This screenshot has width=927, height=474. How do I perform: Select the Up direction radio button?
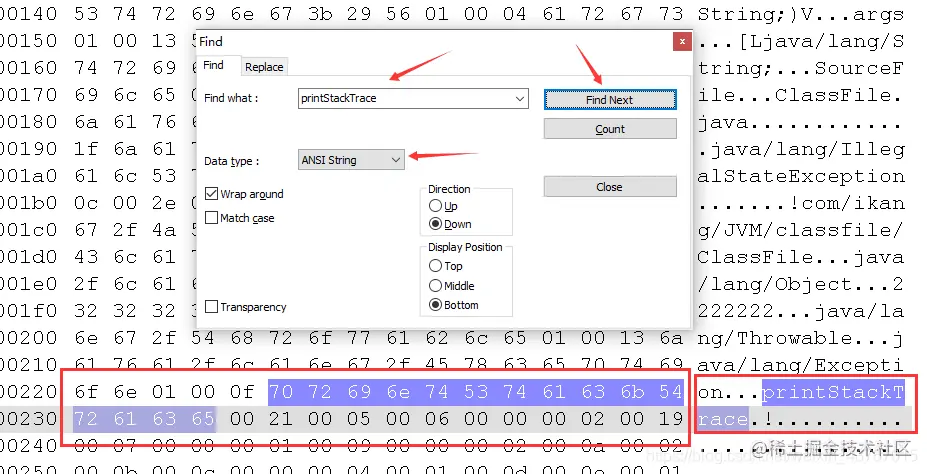pos(435,206)
